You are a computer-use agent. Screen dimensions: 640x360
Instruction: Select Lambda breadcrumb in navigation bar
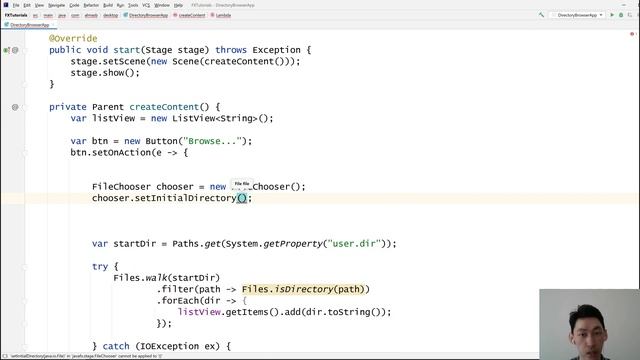pos(221,15)
